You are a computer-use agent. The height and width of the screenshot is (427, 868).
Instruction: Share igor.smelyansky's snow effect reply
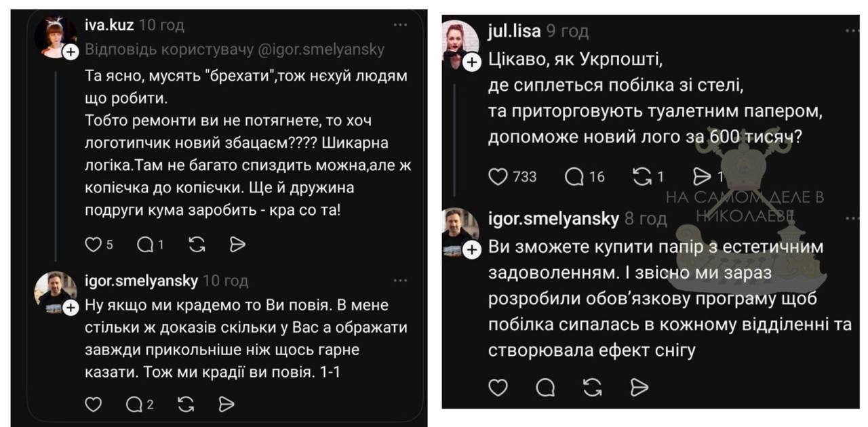639,387
